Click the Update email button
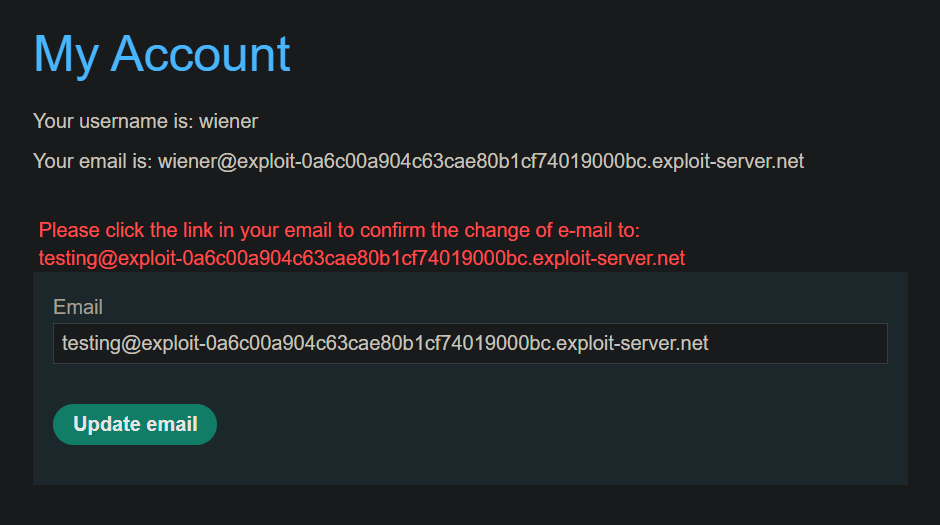Viewport: 940px width, 525px height. tap(135, 424)
